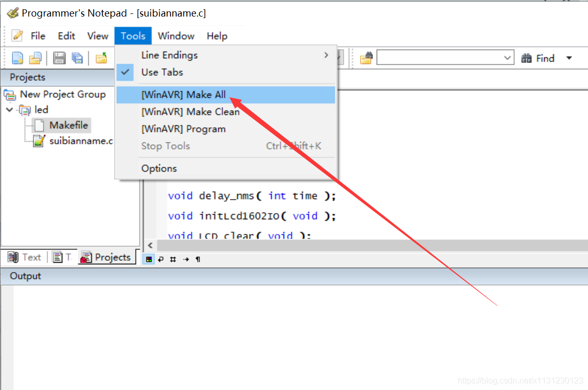The width and height of the screenshot is (588, 390).
Task: Open the Help menu
Action: 217,36
